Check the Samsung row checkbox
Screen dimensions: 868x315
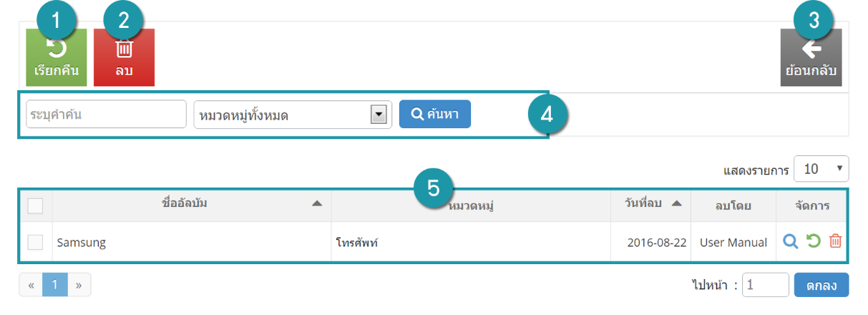tap(35, 242)
